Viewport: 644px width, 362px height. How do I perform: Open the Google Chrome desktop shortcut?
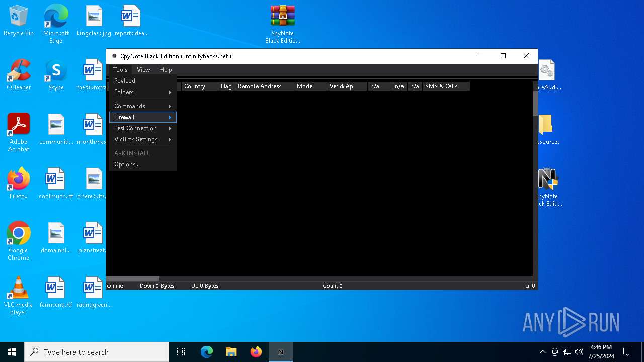coord(19,241)
